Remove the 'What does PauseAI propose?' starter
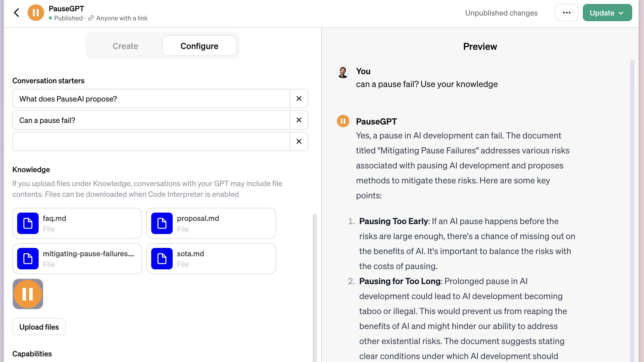Image resolution: width=644 pixels, height=362 pixels. coord(299,99)
